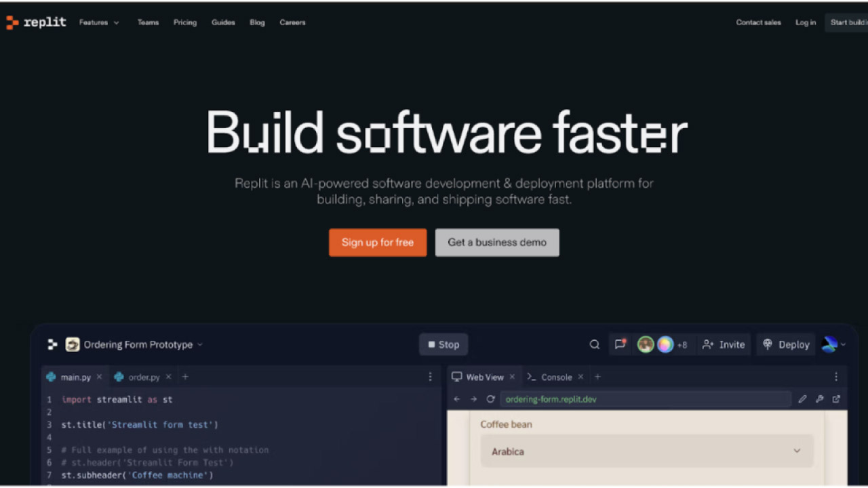Click the st.title('Streamlit form test') line
The height and width of the screenshot is (488, 868).
[140, 425]
